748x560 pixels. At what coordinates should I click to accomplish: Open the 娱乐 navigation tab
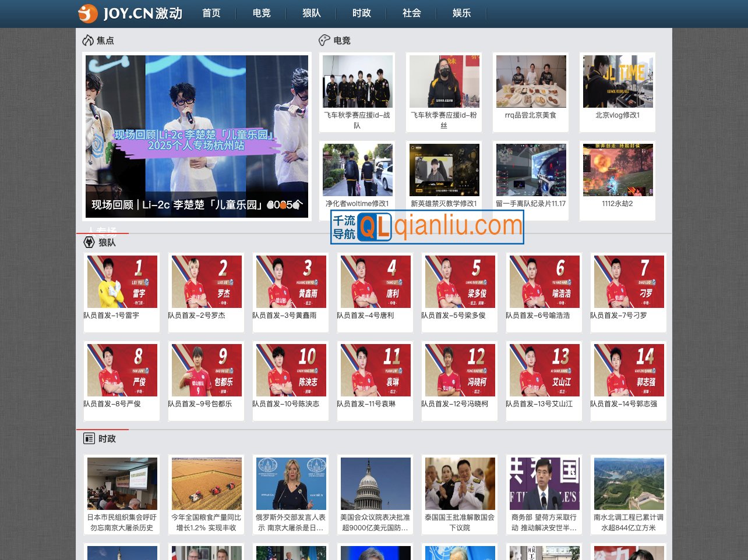(x=461, y=13)
